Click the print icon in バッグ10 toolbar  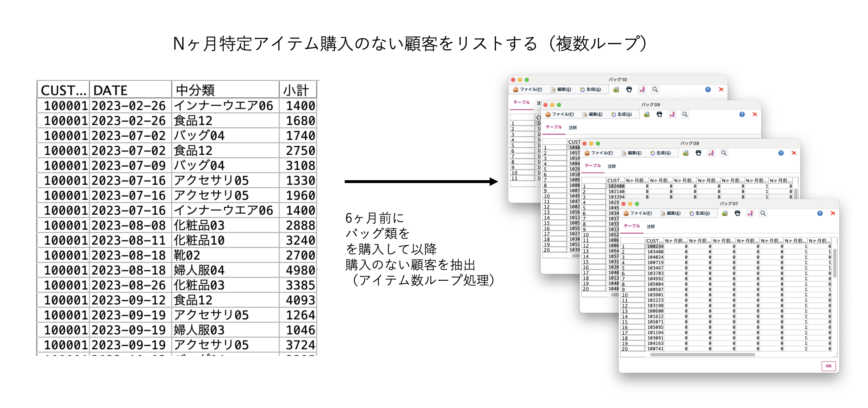tap(629, 89)
